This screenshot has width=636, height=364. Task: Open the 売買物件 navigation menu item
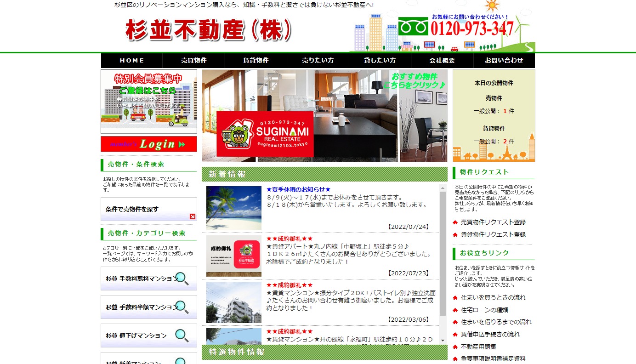point(194,61)
